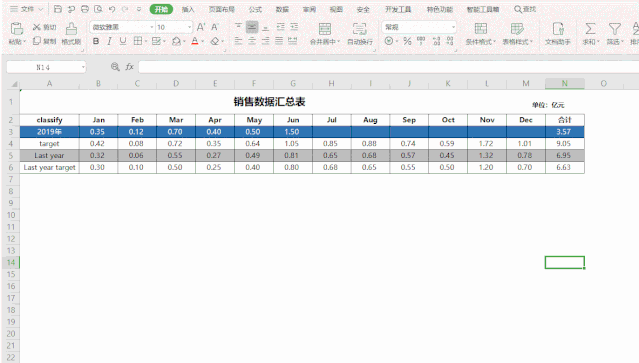The image size is (639, 363).
Task: Justify text in cell
Action: pyautogui.click(x=279, y=41)
